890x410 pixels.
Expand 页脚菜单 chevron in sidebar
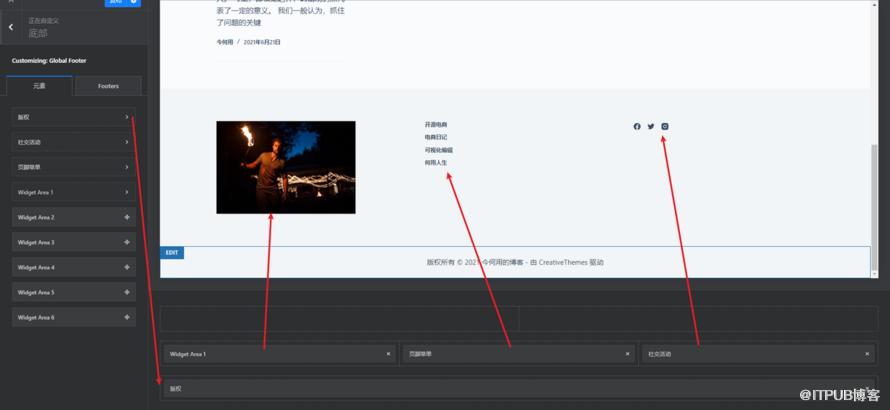tap(127, 168)
